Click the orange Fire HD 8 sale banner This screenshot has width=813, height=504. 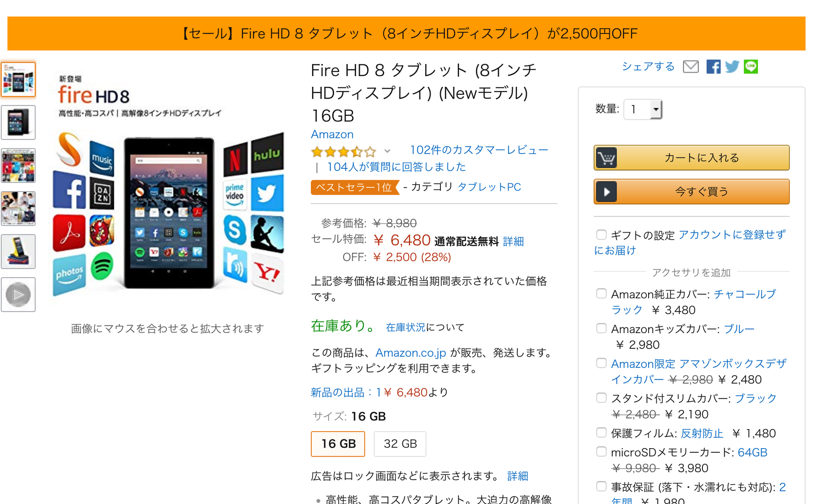[406, 33]
